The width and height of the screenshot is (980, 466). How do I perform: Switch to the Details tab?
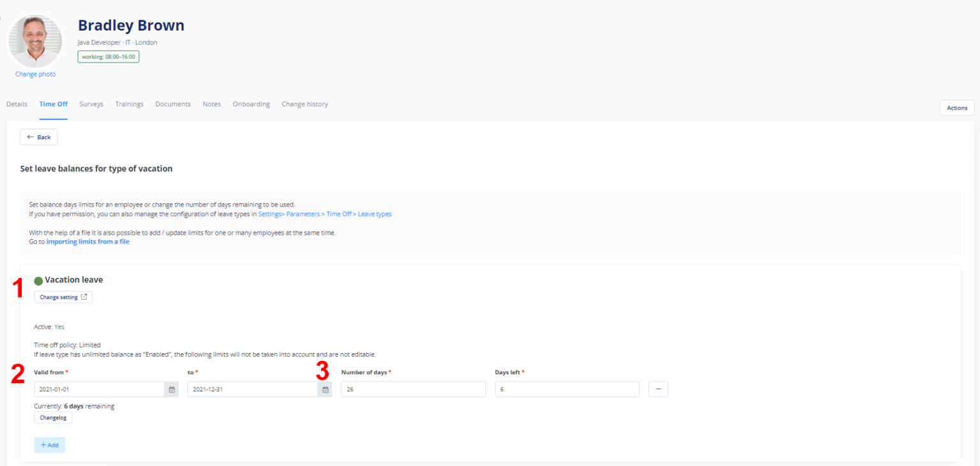17,104
